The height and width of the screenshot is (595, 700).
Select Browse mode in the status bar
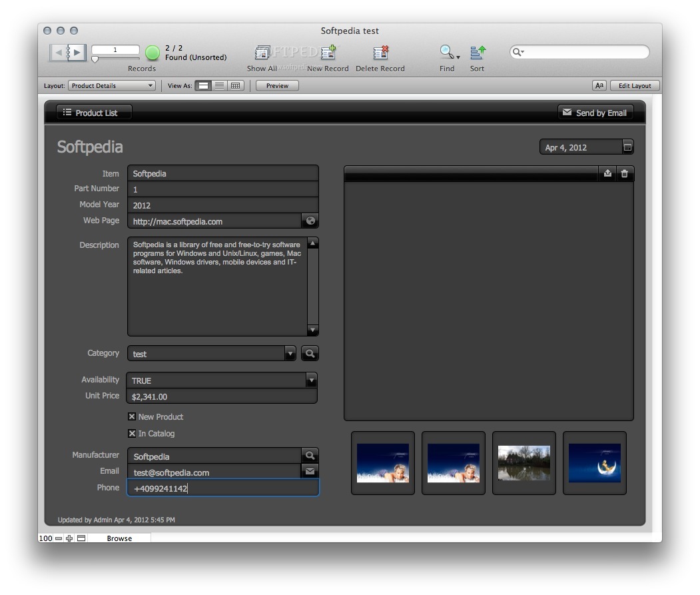click(120, 538)
